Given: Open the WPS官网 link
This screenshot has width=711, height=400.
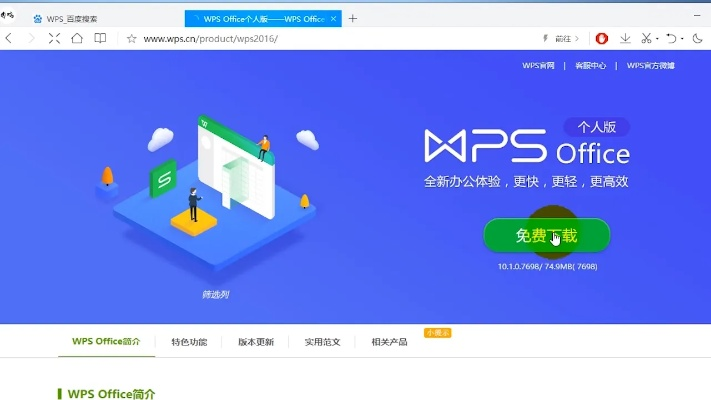Looking at the screenshot, I should coord(538,66).
